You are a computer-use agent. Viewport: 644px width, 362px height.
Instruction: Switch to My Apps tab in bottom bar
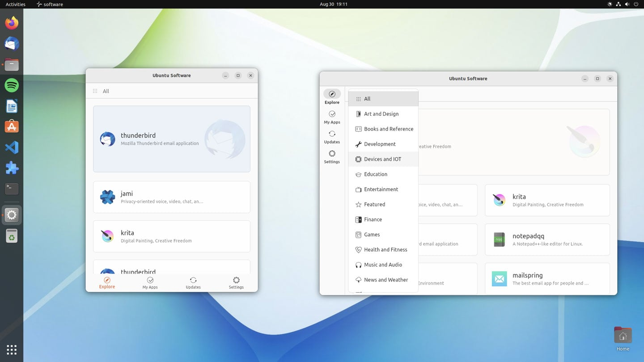point(150,283)
